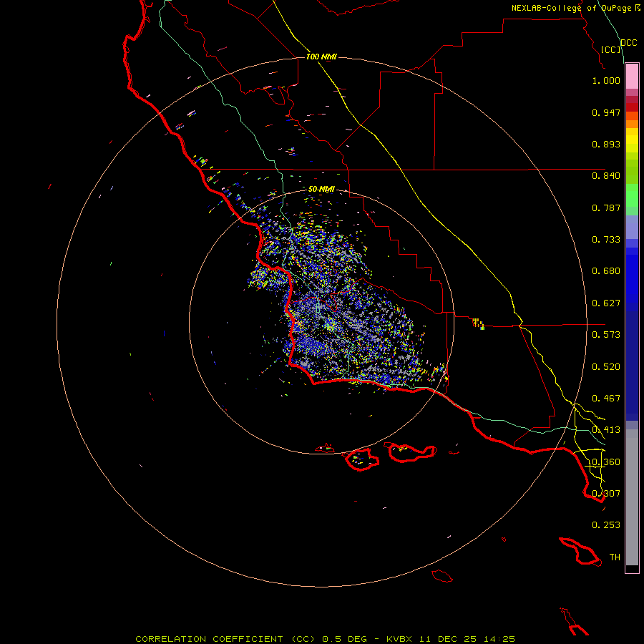Click the [CC] units label
Image resolution: width=644 pixels, height=644 pixels.
coord(611,49)
